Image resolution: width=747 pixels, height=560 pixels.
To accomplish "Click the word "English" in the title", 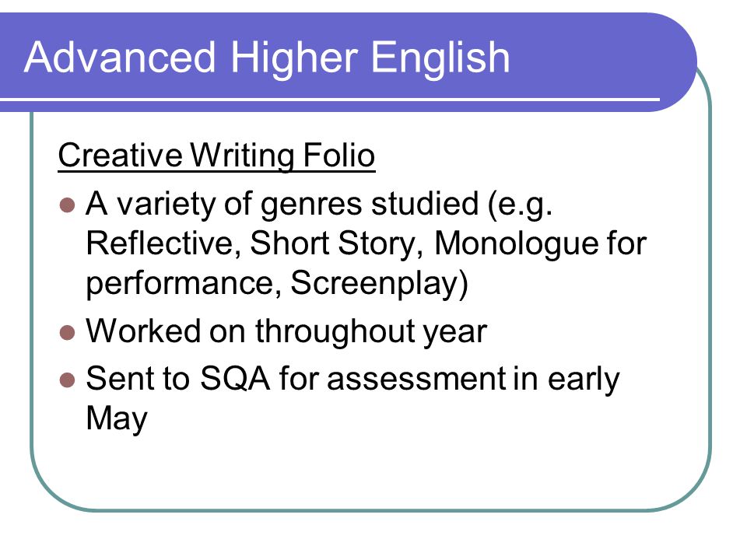I will [x=440, y=58].
